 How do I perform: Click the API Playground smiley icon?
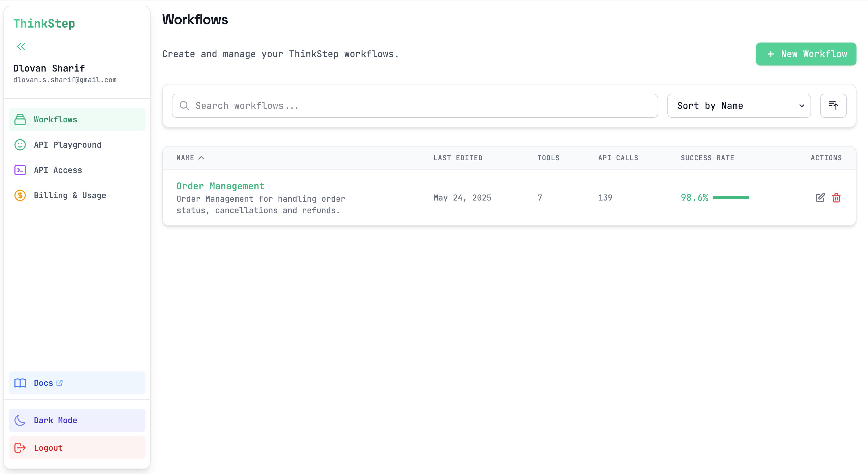20,145
